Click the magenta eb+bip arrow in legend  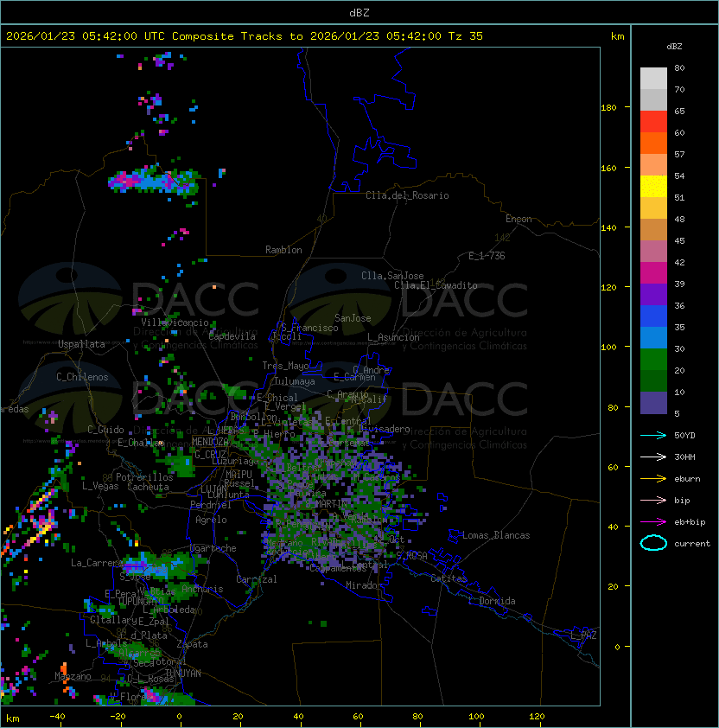pos(653,522)
